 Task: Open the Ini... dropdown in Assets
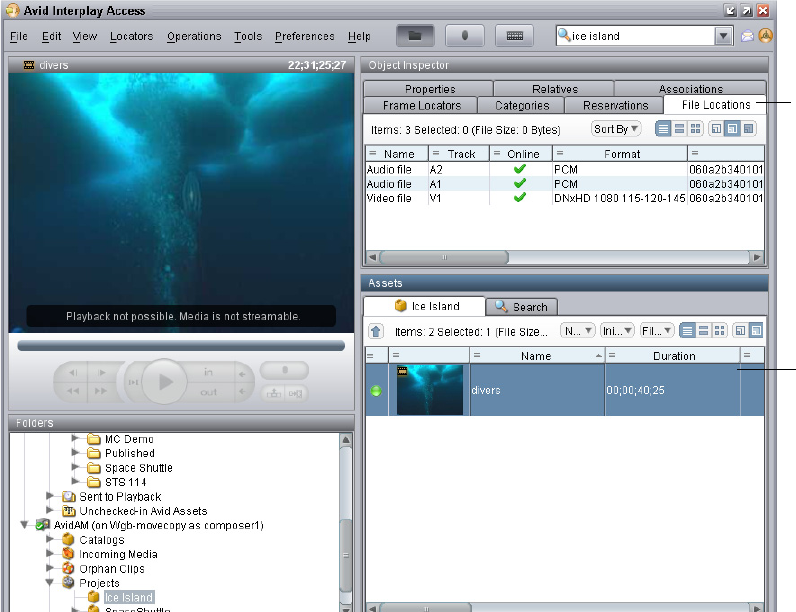coord(617,331)
